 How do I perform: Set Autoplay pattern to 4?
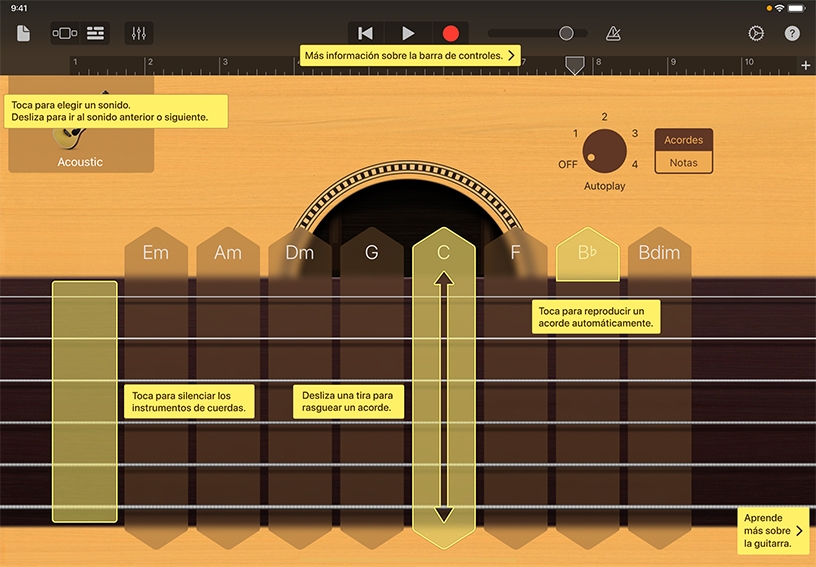(635, 164)
